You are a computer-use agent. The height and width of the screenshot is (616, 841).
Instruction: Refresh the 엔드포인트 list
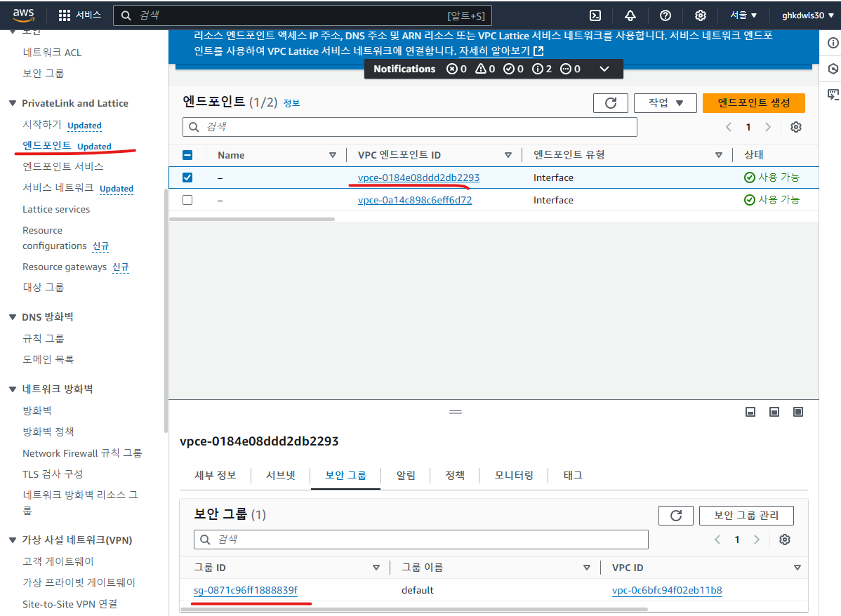coord(610,103)
